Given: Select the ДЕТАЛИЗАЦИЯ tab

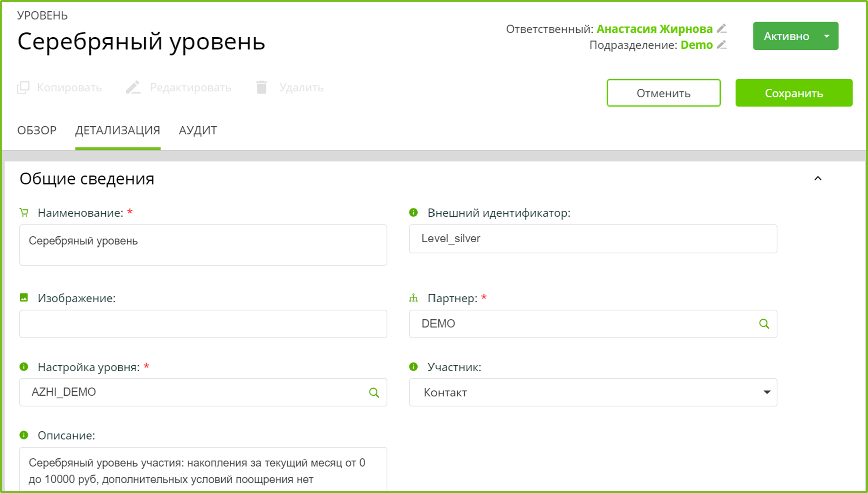Looking at the screenshot, I should coord(118,131).
